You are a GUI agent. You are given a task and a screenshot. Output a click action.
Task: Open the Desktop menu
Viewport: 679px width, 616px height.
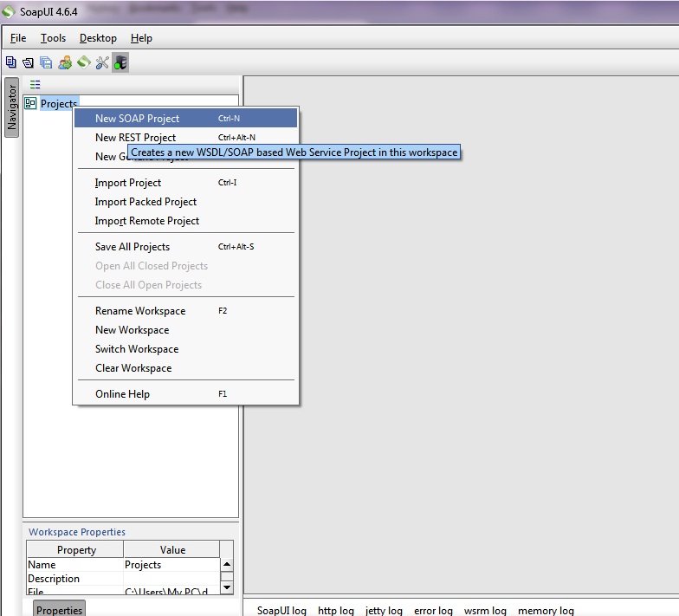coord(98,38)
